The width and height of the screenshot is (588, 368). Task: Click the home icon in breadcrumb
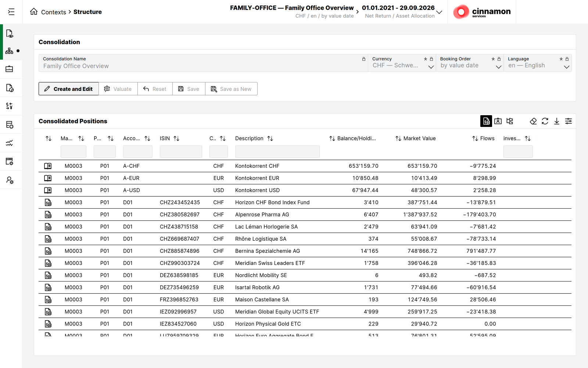pos(34,12)
